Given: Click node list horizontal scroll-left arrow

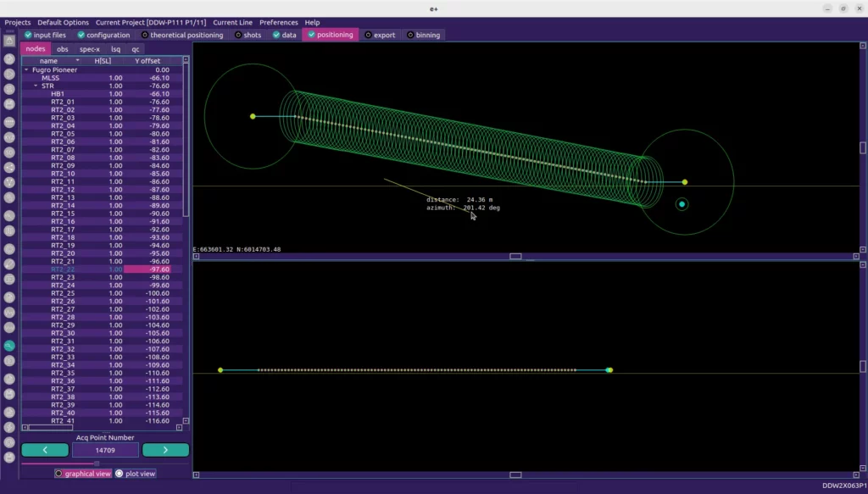Looking at the screenshot, I should pyautogui.click(x=25, y=428).
